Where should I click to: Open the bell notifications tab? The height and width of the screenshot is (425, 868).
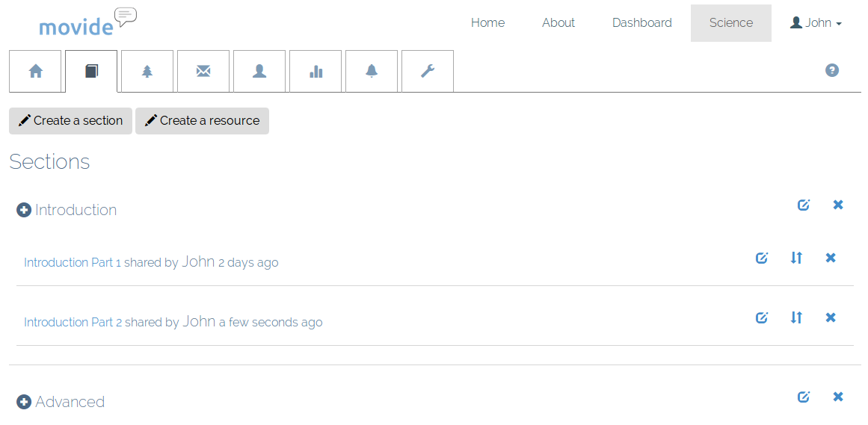(372, 71)
